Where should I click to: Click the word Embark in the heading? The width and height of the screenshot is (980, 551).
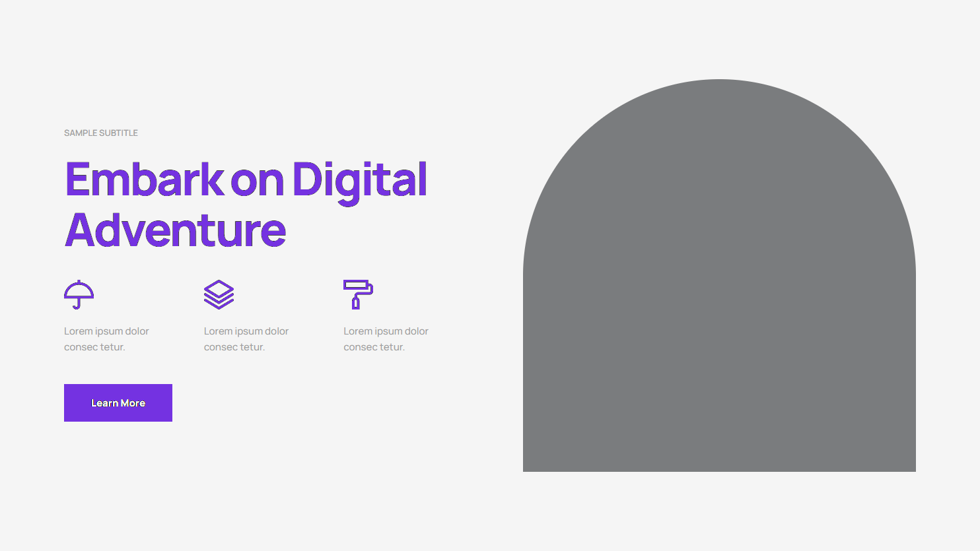point(145,179)
